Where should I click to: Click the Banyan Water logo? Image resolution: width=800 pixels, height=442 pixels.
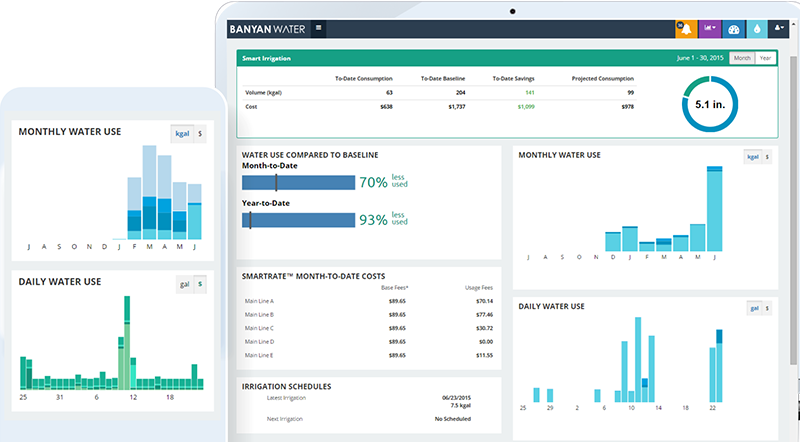coord(267,29)
